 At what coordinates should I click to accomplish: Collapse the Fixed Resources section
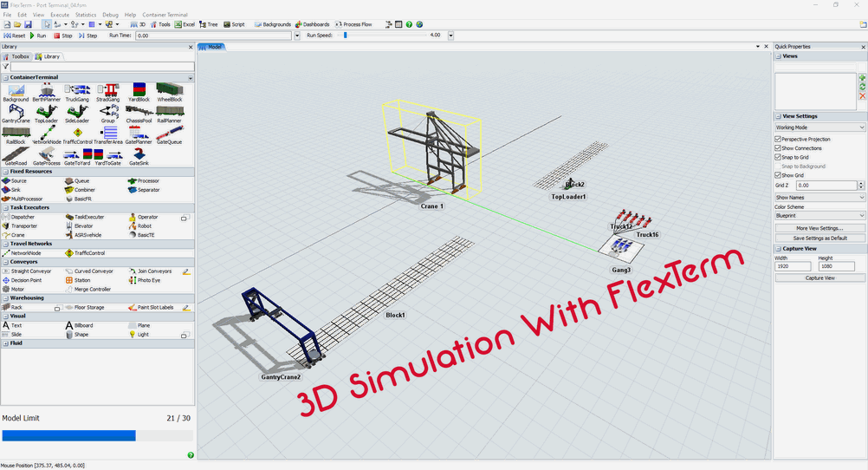[x=189, y=172]
